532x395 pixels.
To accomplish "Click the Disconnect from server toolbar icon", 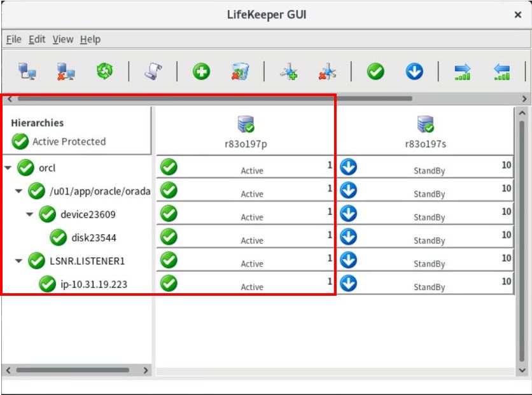I will click(66, 71).
